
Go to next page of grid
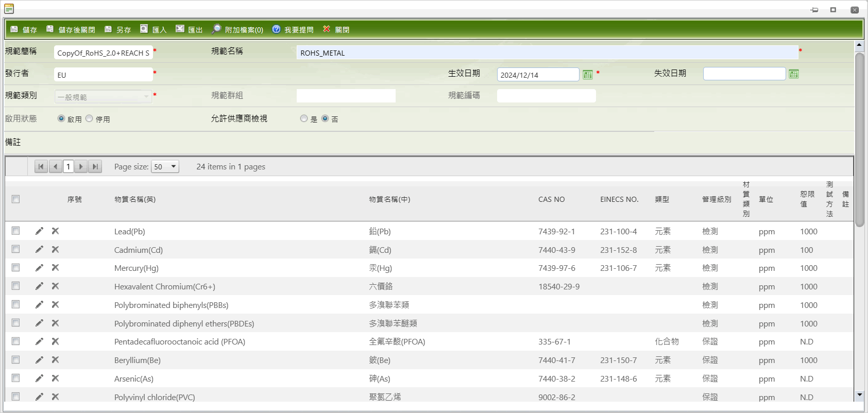(x=81, y=167)
